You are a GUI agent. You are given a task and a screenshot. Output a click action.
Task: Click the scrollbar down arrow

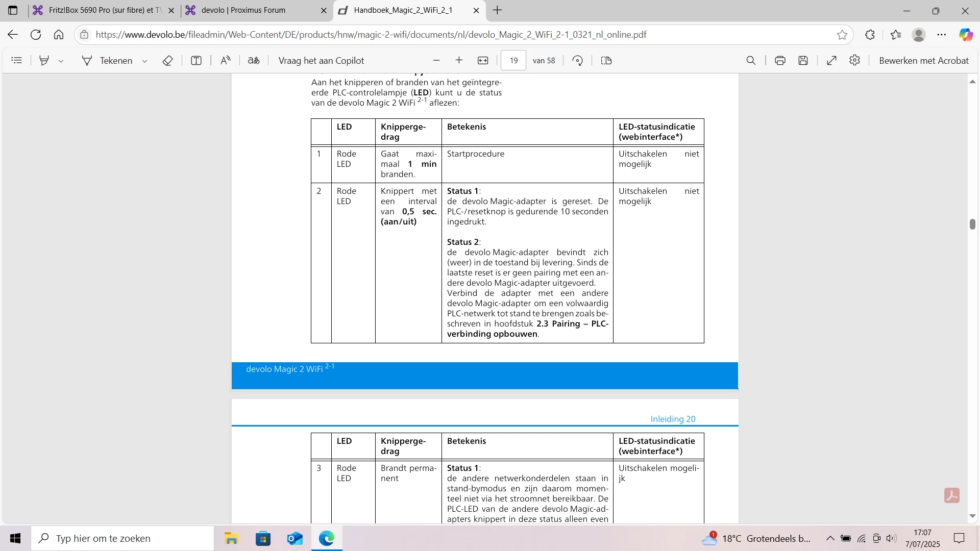tap(972, 516)
